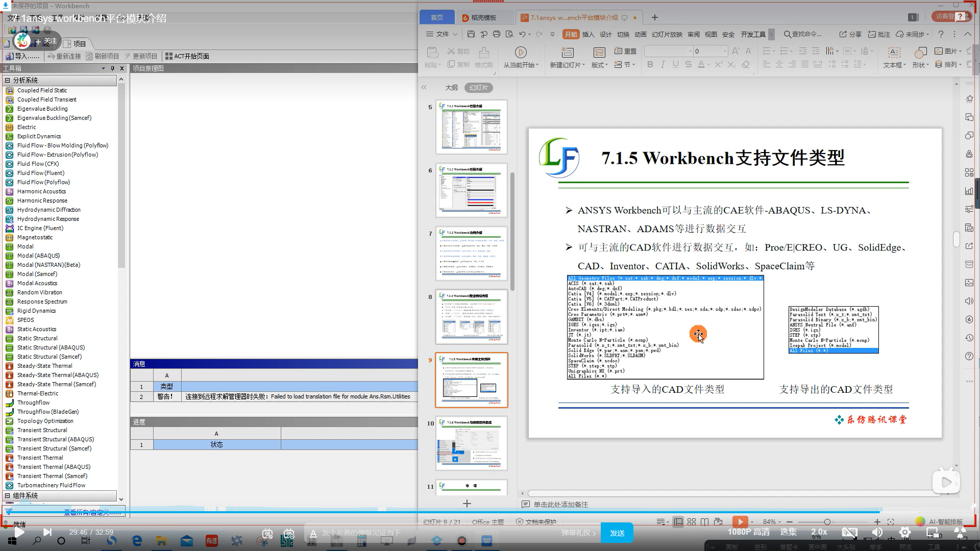Click 1080P 高清 quality selector
This screenshot has width=980, height=551.
pyautogui.click(x=748, y=532)
